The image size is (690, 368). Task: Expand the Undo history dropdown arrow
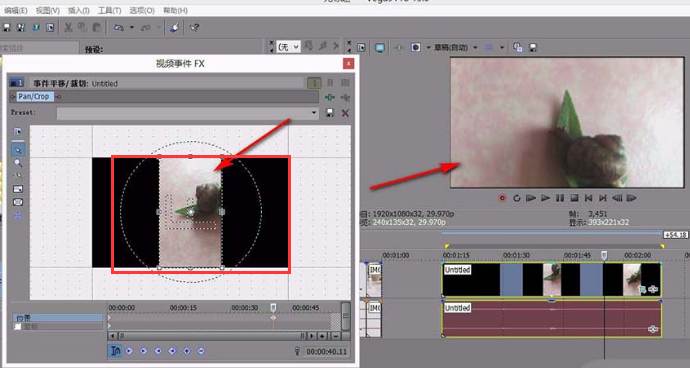click(x=132, y=28)
